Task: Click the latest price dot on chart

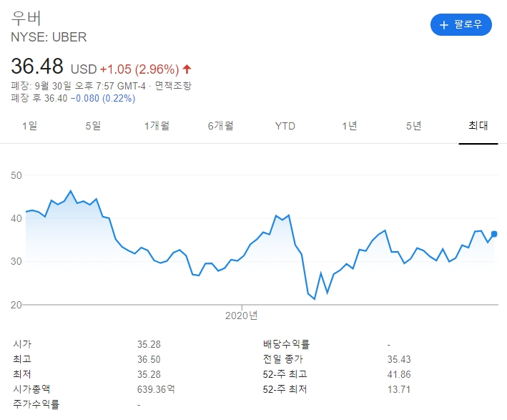Action: [494, 234]
